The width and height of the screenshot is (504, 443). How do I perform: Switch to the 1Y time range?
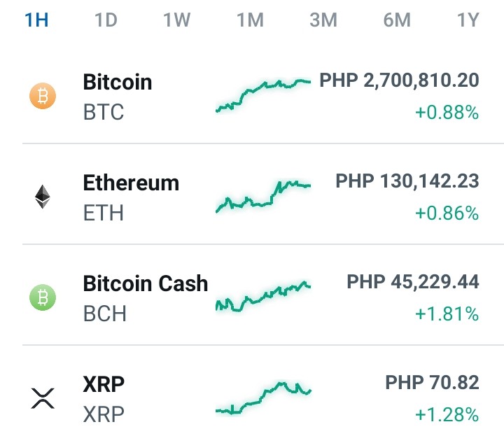click(468, 20)
